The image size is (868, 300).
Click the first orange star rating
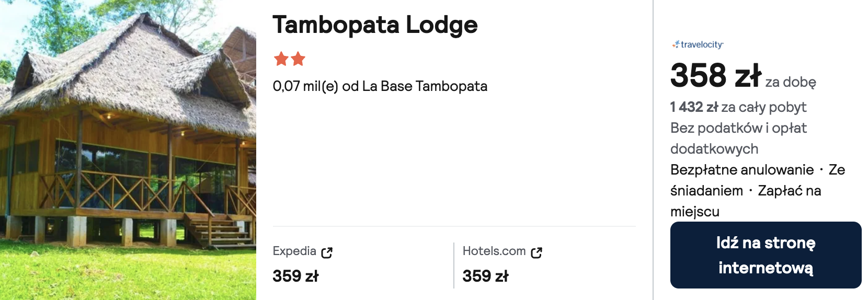[x=281, y=59]
